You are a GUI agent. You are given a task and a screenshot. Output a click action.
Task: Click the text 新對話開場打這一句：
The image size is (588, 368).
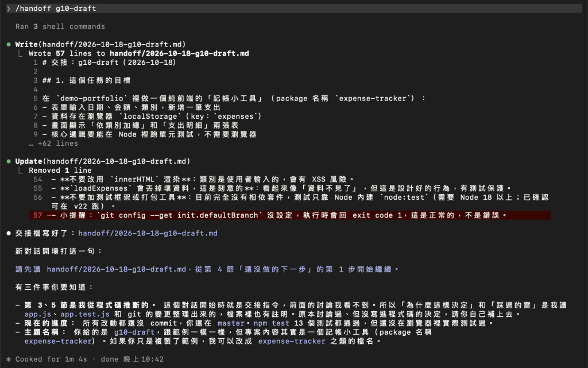pos(59,251)
